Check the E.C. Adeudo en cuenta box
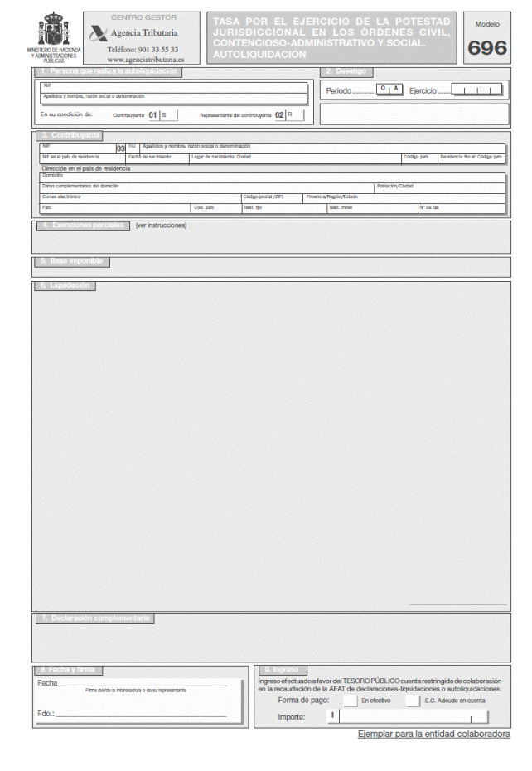 [413, 701]
